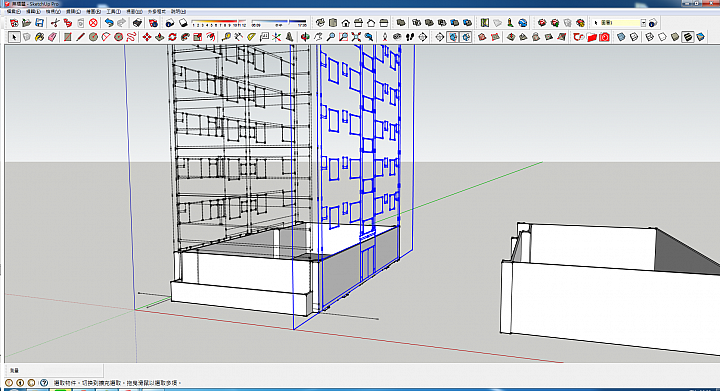Screen dimensions: 720x391
Task: Open the last (Help) menu
Action: pos(178,11)
